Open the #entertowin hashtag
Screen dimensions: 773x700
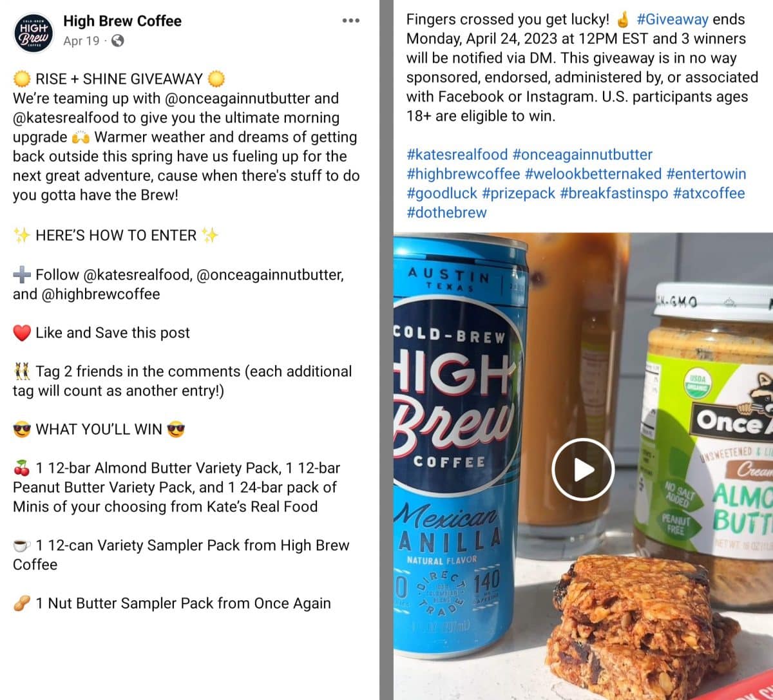click(706, 174)
